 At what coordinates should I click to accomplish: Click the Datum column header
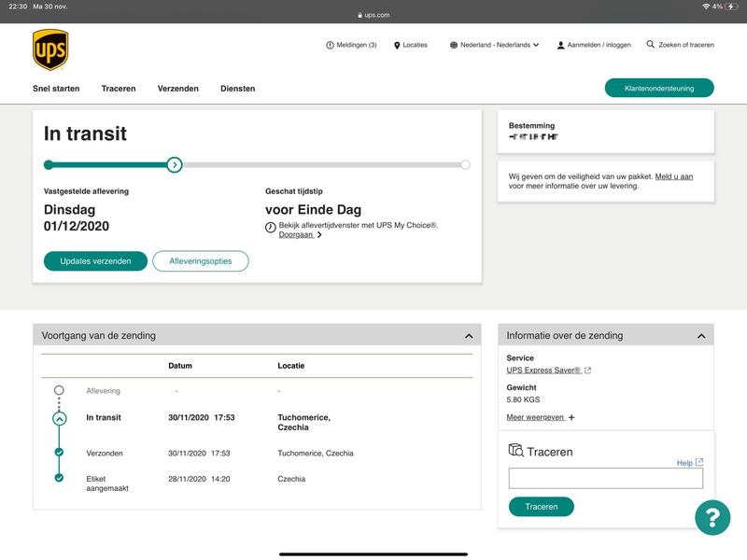click(x=180, y=366)
